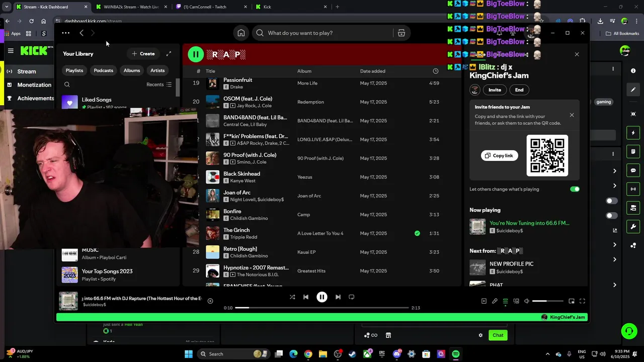Viewport: 644px width, 362px height.
Task: Go to Spotify Home via the house icon
Action: tap(241, 33)
